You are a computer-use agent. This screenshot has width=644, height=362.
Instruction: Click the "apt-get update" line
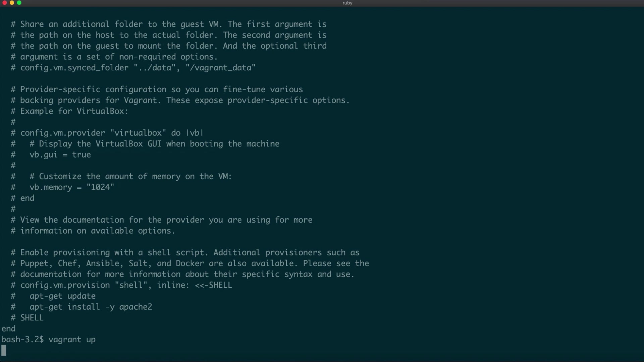(62, 296)
